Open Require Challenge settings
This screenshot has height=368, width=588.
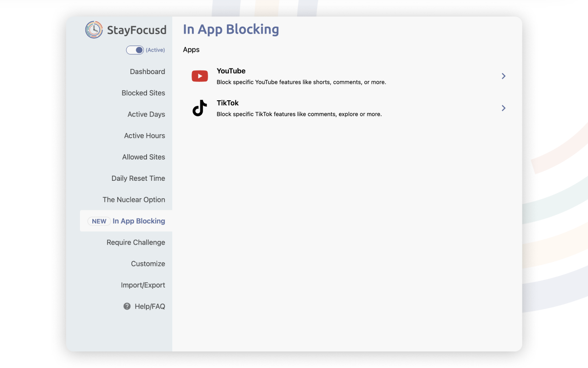tap(136, 242)
